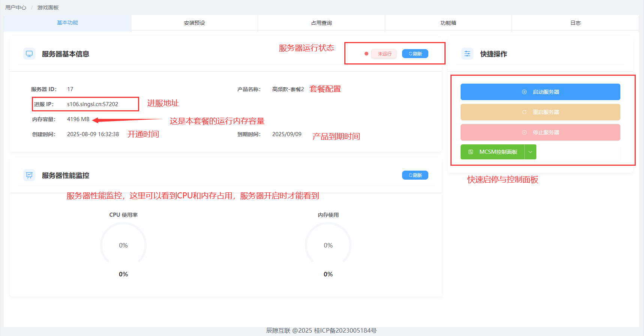Switch to the 安装预设 tab

(x=194, y=23)
